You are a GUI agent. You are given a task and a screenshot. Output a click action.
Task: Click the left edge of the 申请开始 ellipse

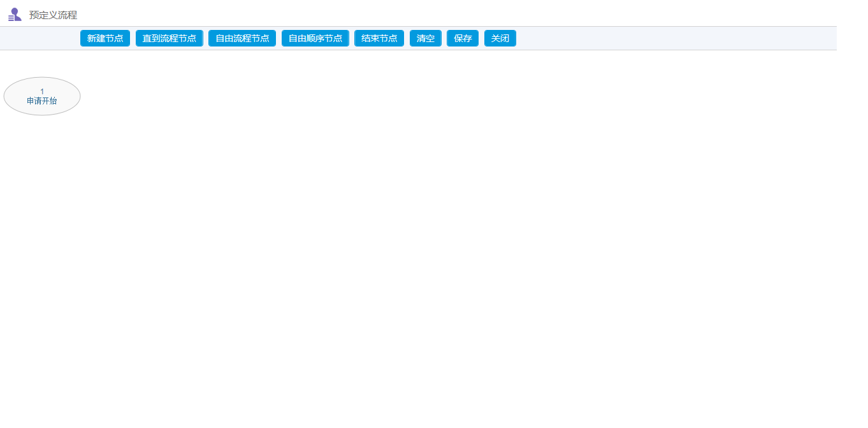tap(6, 96)
